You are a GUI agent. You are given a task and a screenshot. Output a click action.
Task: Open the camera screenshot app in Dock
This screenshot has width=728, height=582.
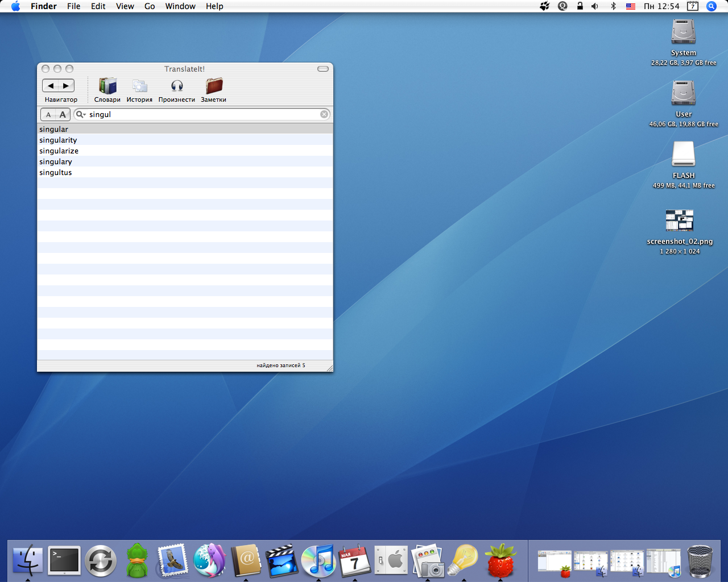tap(428, 560)
